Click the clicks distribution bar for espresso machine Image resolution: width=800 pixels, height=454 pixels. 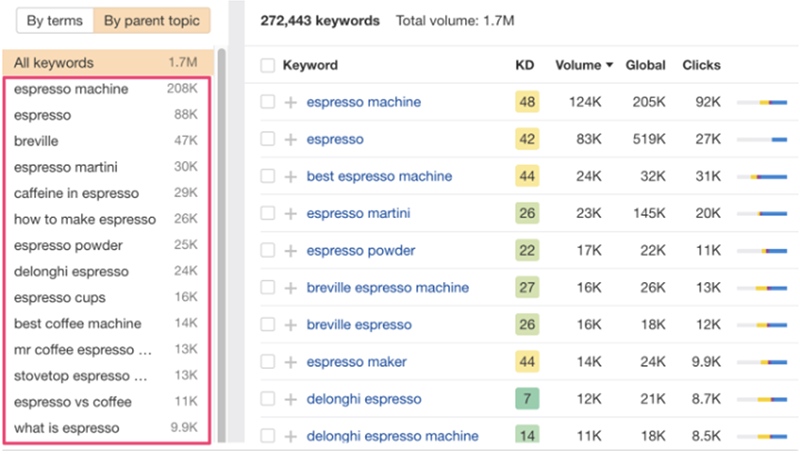coord(762,102)
